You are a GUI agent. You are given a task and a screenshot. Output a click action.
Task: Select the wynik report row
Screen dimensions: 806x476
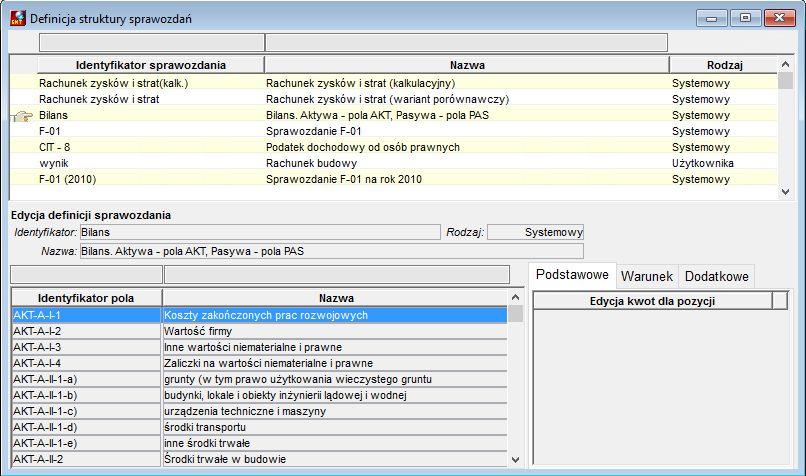[x=394, y=163]
